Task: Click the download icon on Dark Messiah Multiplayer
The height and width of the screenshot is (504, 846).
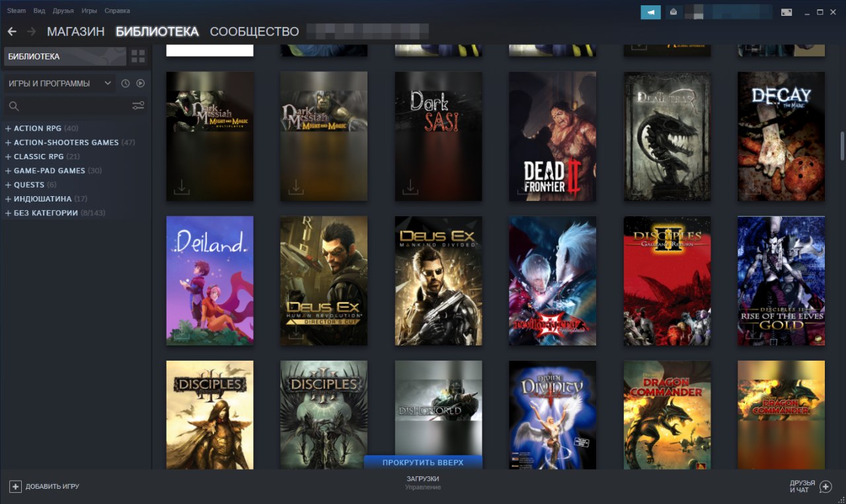Action: pos(182,188)
